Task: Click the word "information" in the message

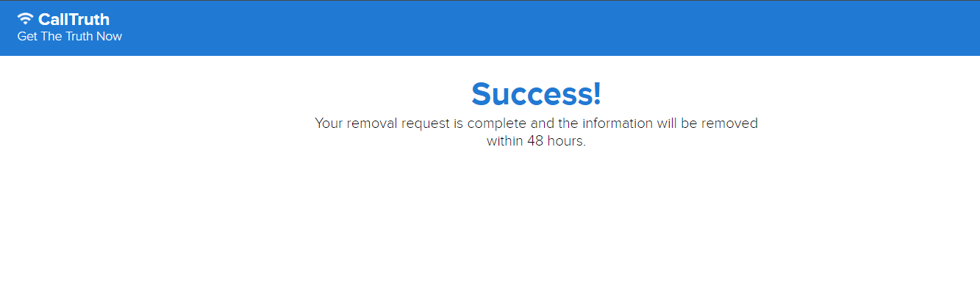Action: point(618,123)
